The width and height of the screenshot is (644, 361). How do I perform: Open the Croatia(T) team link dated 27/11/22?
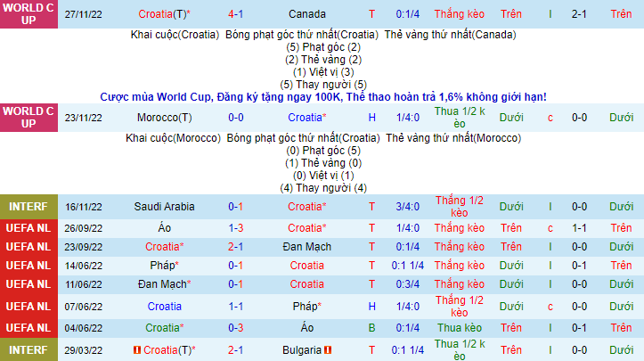coord(164,14)
